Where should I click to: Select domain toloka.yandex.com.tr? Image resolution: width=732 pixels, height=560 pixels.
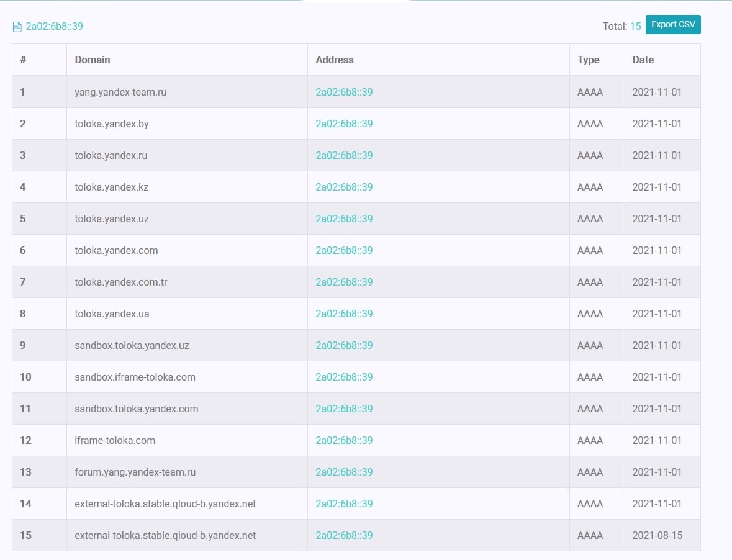[x=121, y=282]
